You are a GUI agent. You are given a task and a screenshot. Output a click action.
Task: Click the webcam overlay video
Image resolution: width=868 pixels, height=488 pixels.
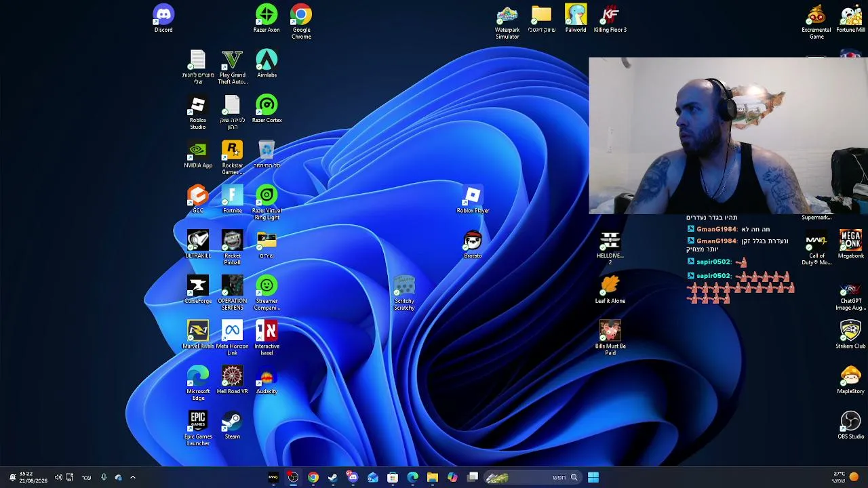point(728,136)
